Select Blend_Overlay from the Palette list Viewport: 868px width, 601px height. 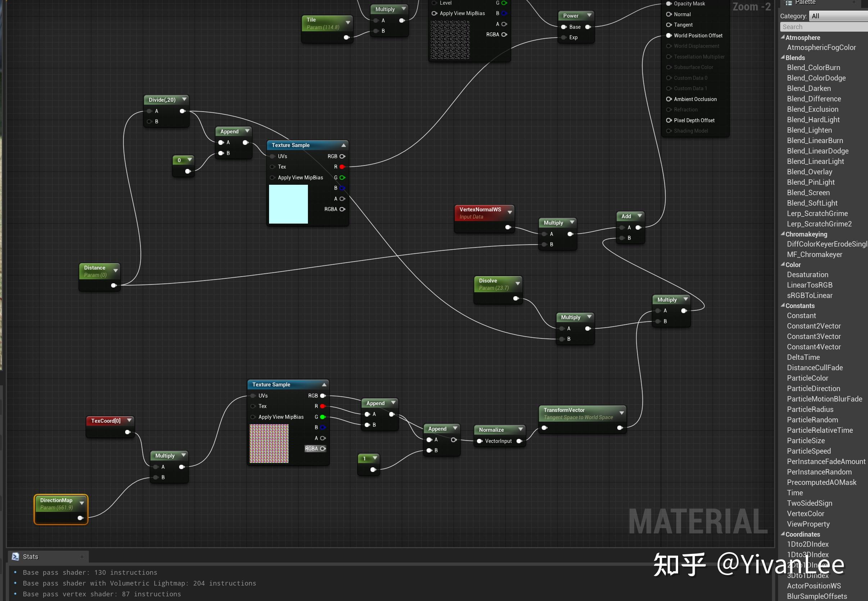click(809, 172)
